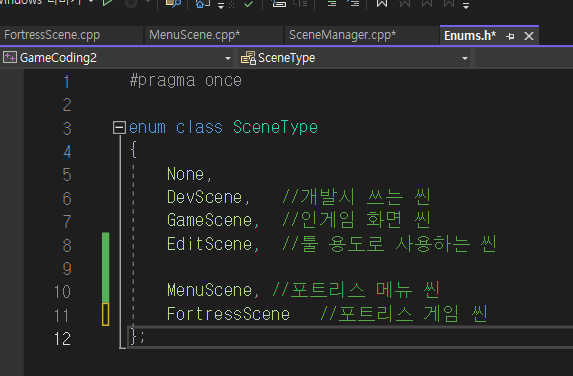The height and width of the screenshot is (376, 573).
Task: Click 'SceneType' in the enum declaration
Action: click(x=275, y=128)
